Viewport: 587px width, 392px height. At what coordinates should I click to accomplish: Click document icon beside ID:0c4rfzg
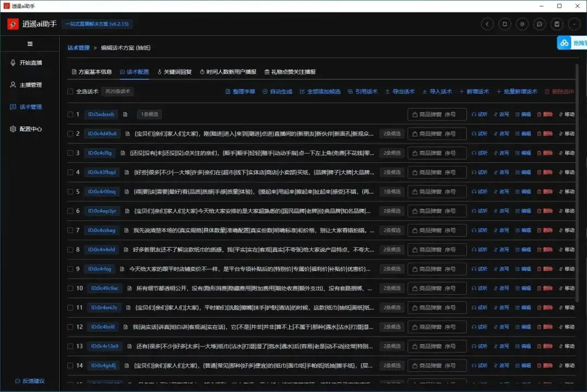point(122,269)
